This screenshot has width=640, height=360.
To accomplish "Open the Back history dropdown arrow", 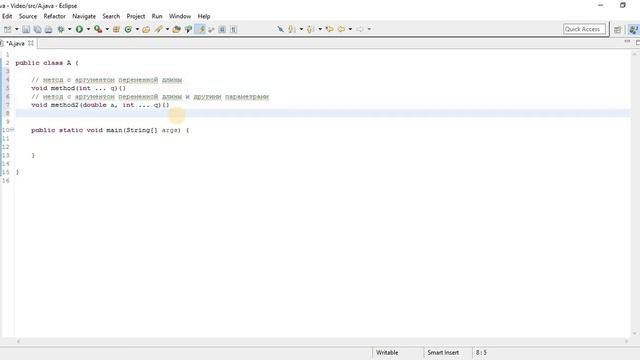I will (x=350, y=29).
